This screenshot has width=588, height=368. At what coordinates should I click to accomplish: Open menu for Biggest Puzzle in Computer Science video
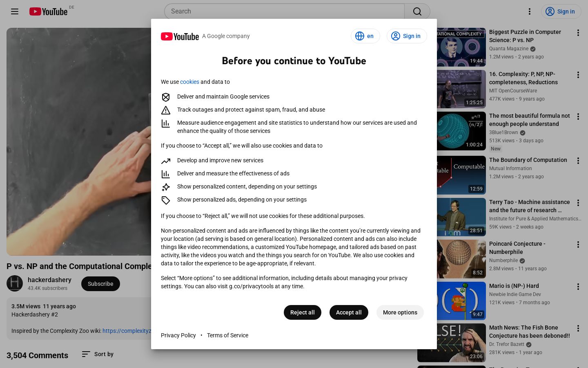point(578,33)
